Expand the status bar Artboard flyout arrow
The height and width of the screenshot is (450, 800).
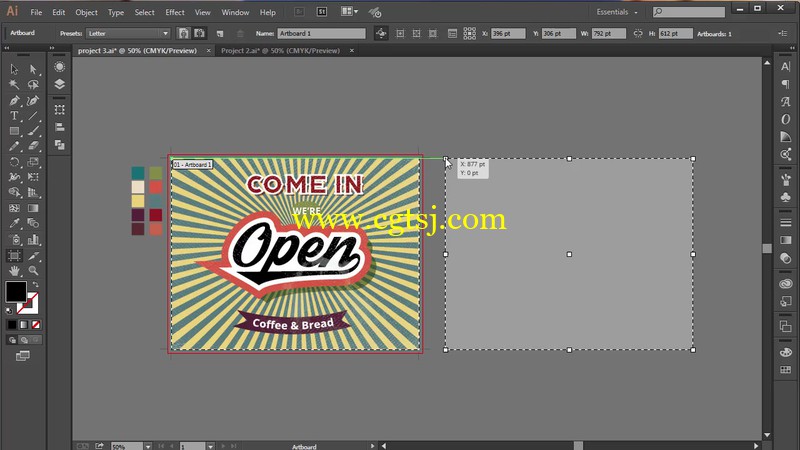[x=372, y=446]
